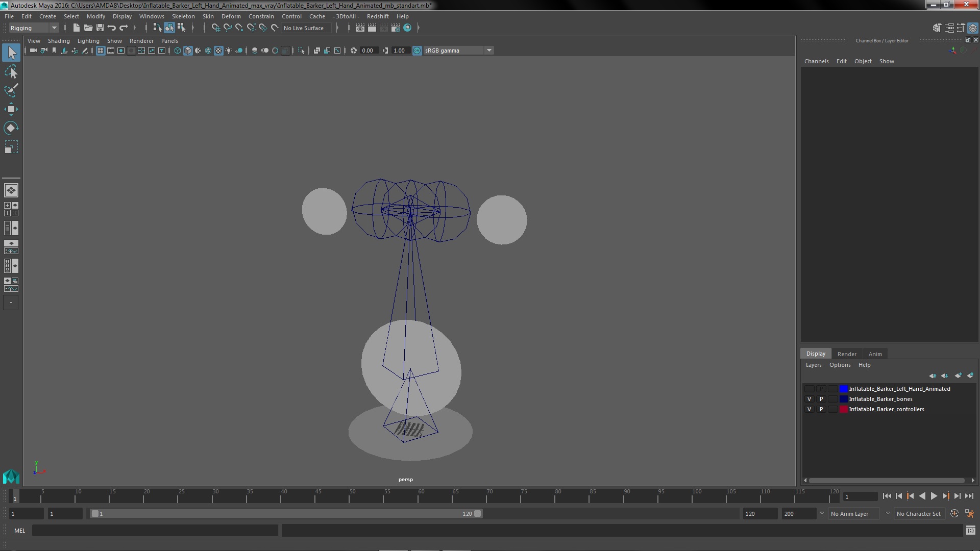This screenshot has width=980, height=551.
Task: Select the Make Live Surface icon
Action: [x=274, y=28]
